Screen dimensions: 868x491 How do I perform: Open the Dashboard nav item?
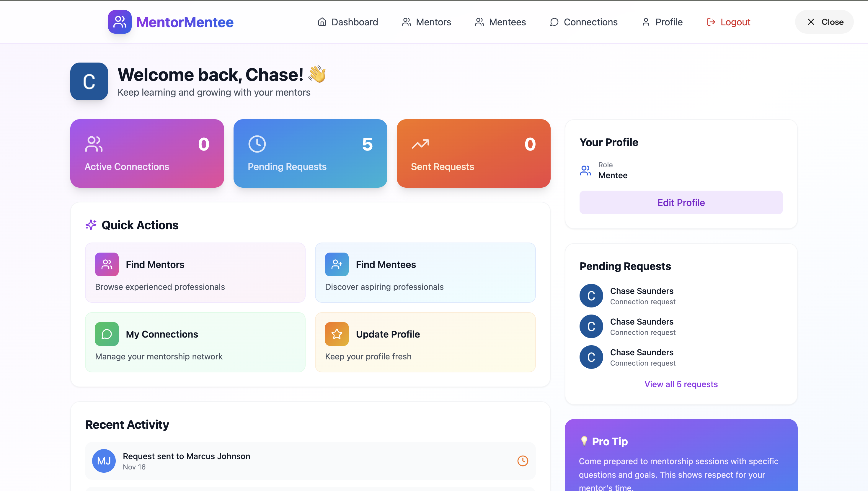(x=347, y=22)
